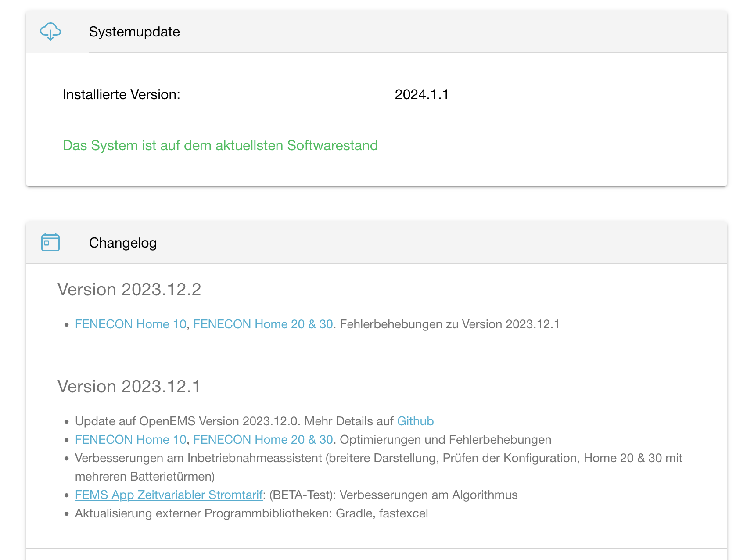Click the cloud download icon beside Systemupdate
Viewport: 747px width, 560px height.
pyautogui.click(x=50, y=32)
